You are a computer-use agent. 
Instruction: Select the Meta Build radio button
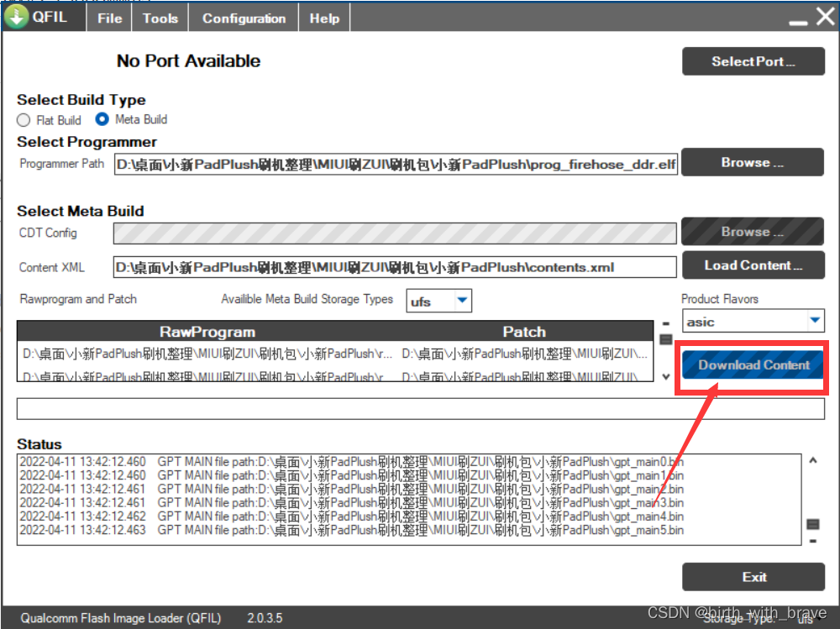(102, 119)
